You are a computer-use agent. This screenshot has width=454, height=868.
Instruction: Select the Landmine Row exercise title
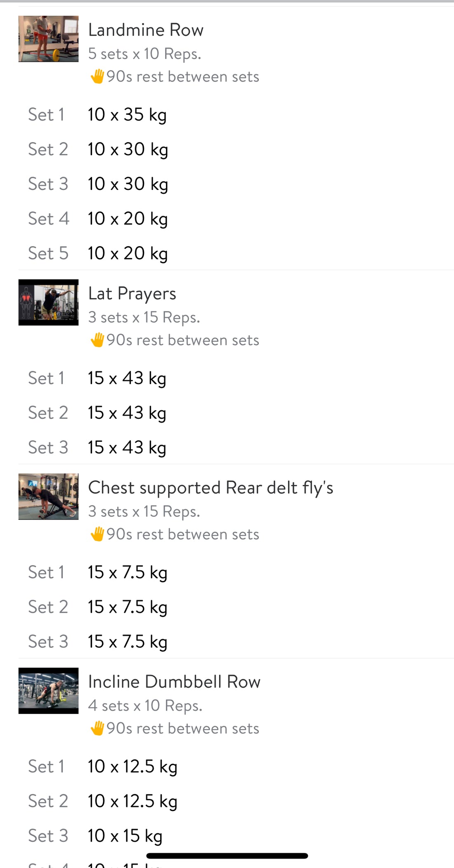coord(146,30)
